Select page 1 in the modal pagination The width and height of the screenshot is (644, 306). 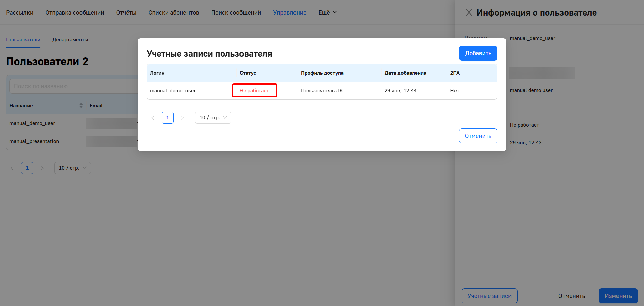click(x=168, y=118)
